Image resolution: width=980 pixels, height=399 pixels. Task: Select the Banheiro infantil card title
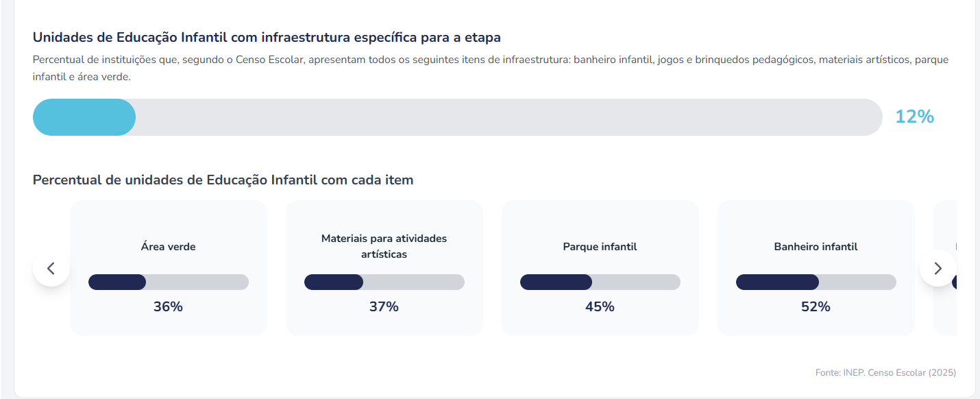click(x=816, y=247)
